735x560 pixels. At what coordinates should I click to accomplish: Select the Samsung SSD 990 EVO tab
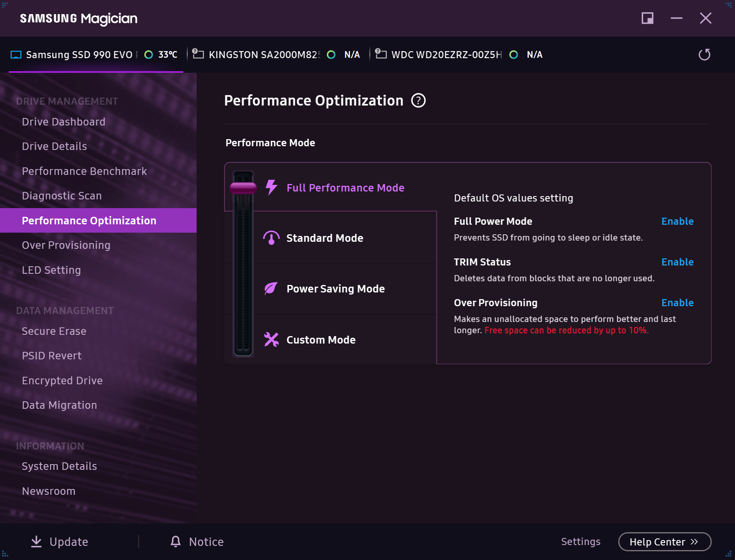coord(96,55)
